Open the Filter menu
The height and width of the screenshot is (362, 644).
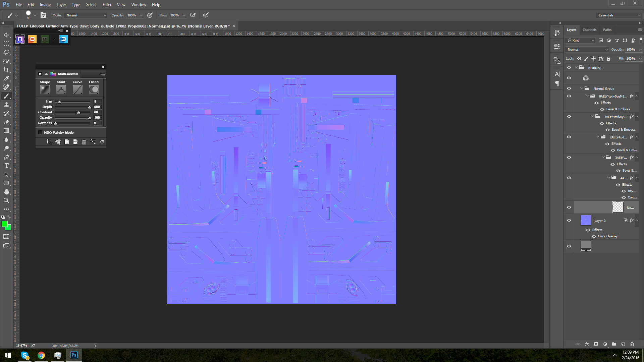point(107,5)
